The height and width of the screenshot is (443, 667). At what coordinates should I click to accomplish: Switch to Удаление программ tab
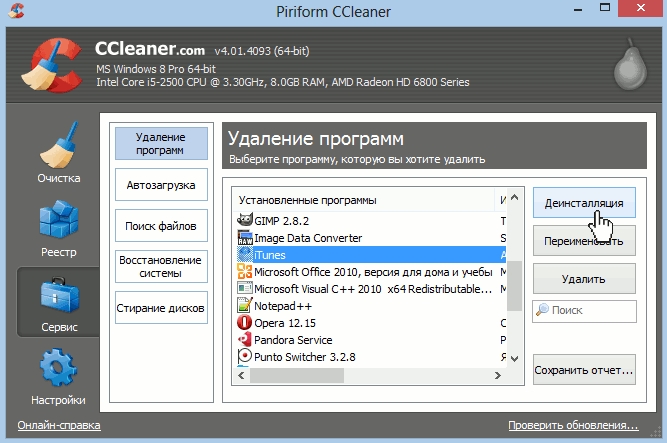(160, 143)
